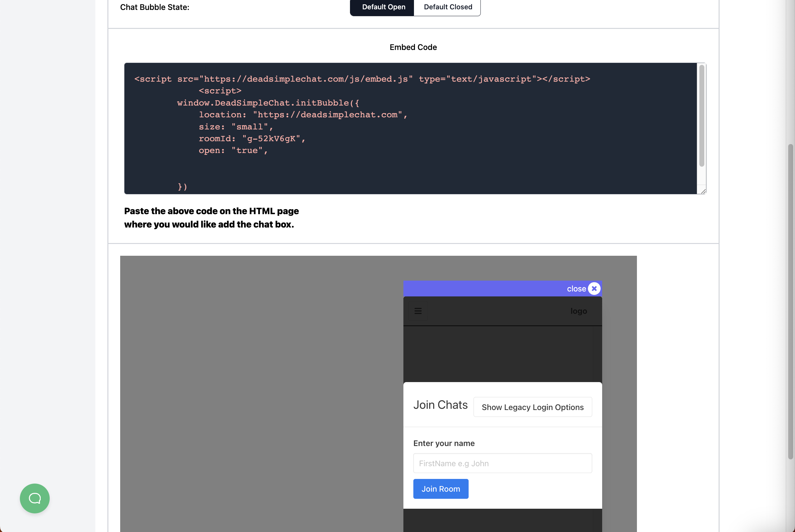
Task: Click the roomId "g-52kV6gK" code line
Action: point(252,138)
